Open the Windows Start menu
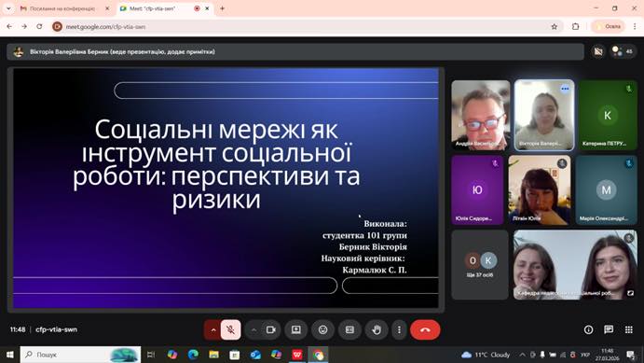The height and width of the screenshot is (363, 644). coord(10,355)
